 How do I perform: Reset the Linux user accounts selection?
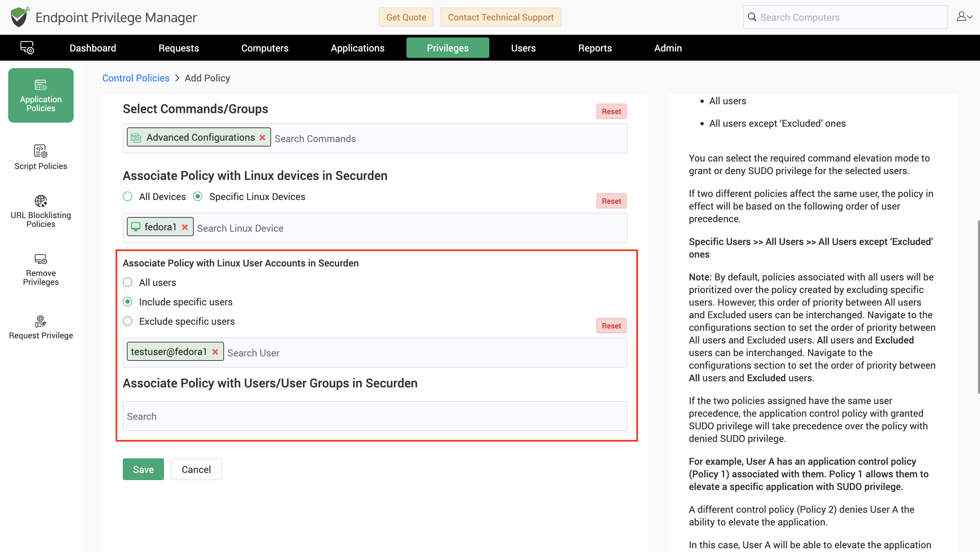pos(611,326)
